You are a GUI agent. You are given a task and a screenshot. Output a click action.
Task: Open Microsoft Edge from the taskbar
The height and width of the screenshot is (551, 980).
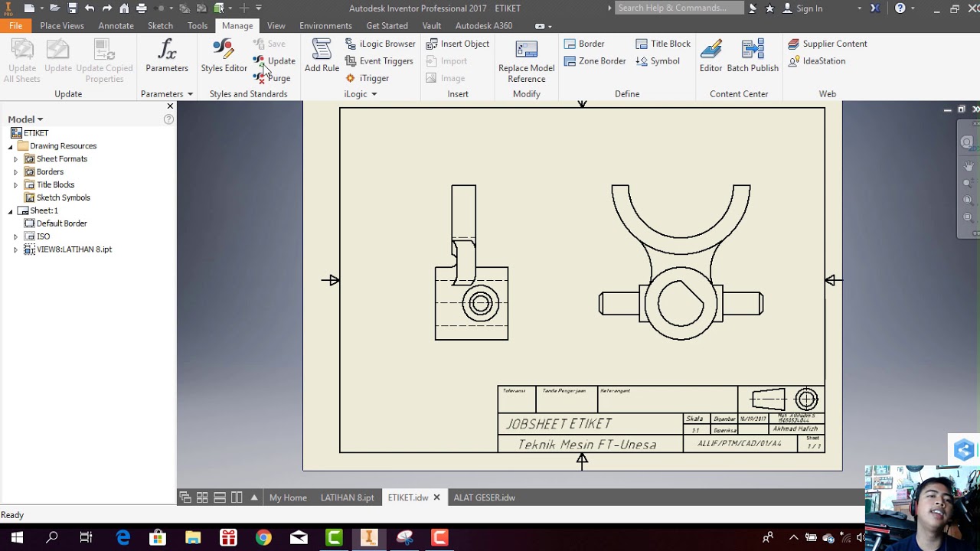122,538
